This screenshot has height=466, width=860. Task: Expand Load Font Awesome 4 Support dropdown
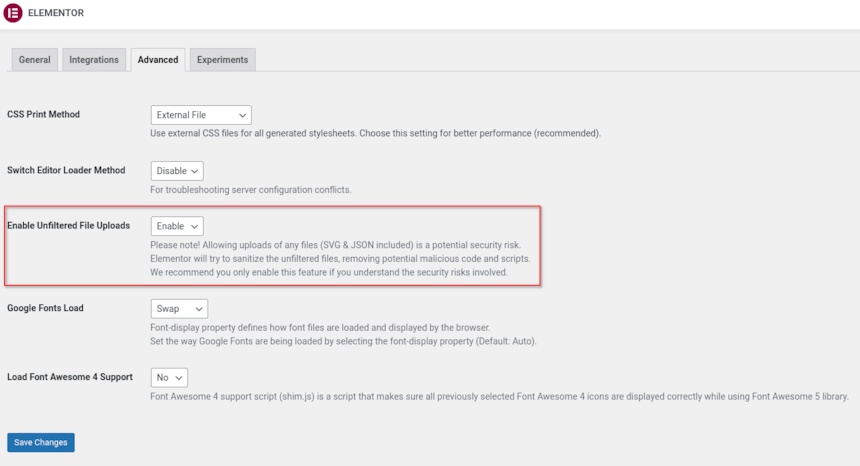coord(169,378)
